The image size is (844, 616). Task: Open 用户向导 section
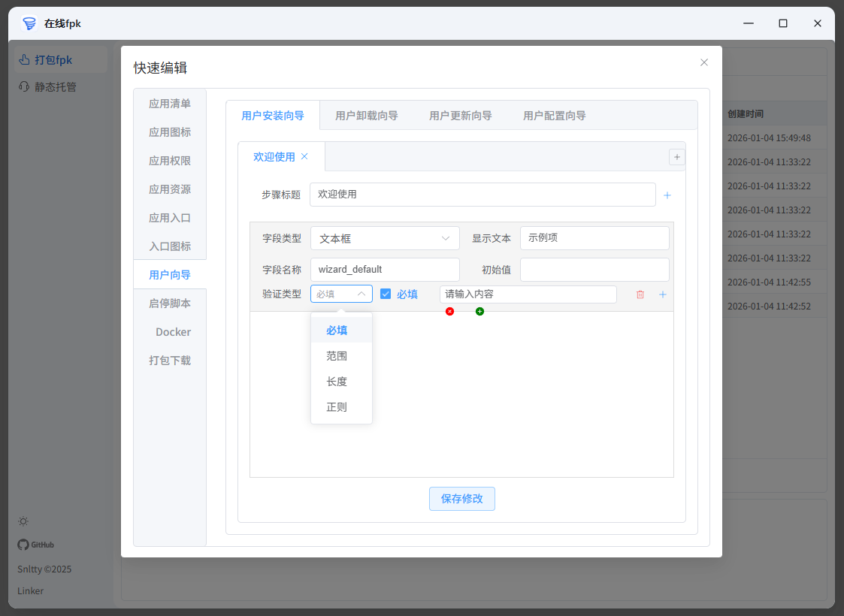coord(170,275)
